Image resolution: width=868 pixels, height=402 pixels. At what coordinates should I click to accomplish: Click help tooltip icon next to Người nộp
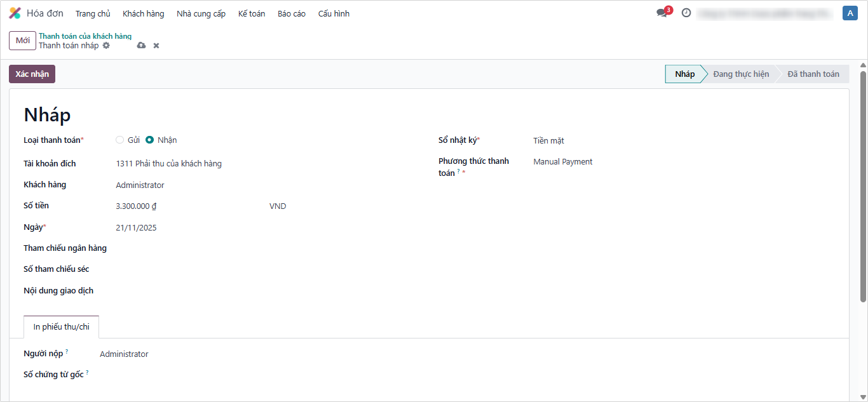67,351
